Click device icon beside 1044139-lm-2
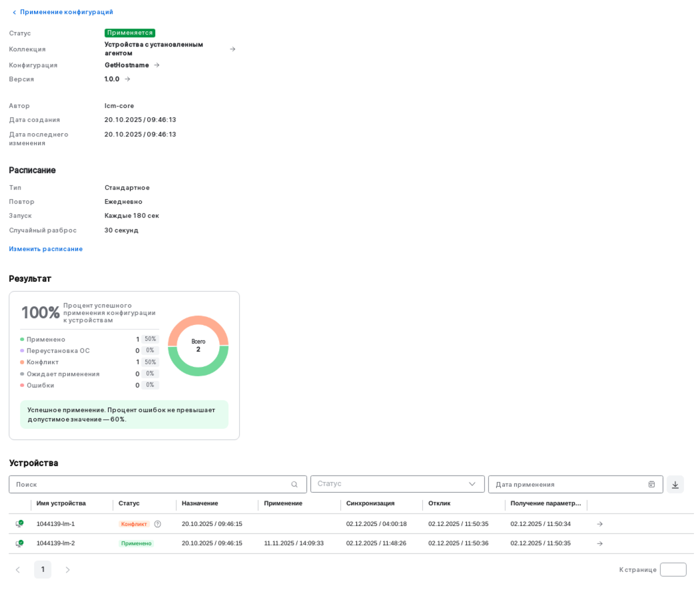Viewport: 700px width, 594px height. [19, 543]
